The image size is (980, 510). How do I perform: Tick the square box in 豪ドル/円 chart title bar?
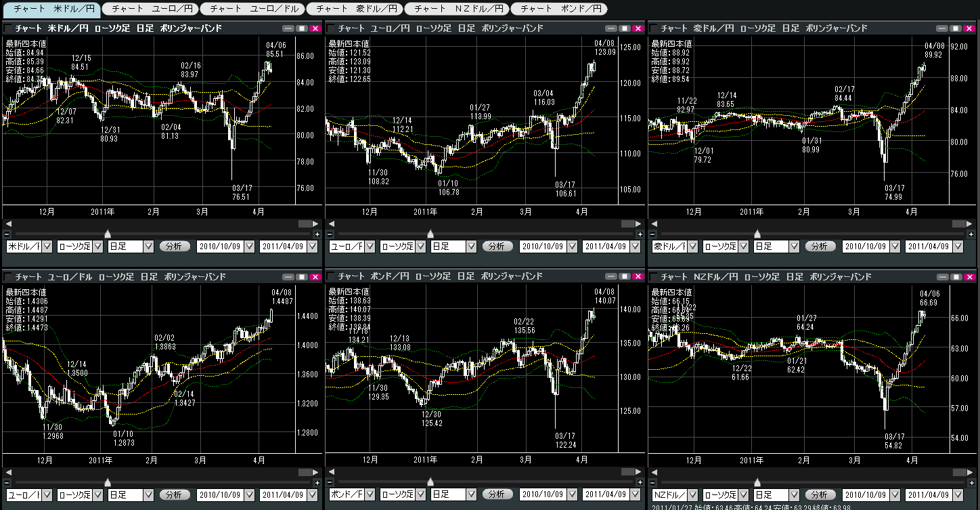click(654, 28)
